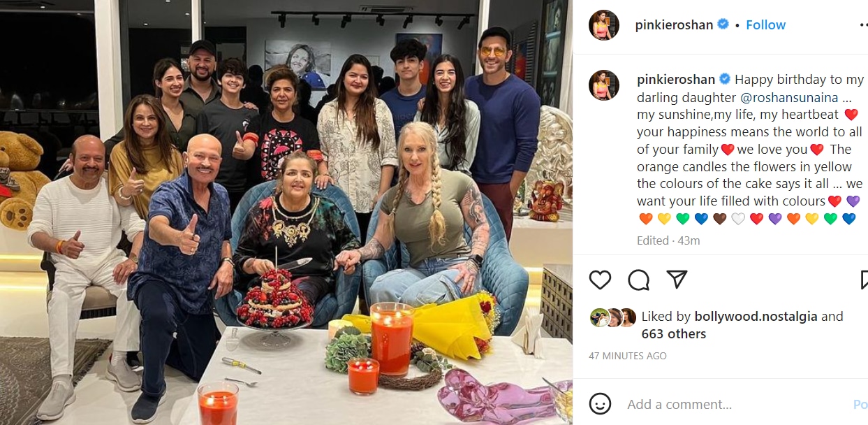Open comments with the speech bubble icon
This screenshot has height=425, width=868.
pyautogui.click(x=638, y=280)
